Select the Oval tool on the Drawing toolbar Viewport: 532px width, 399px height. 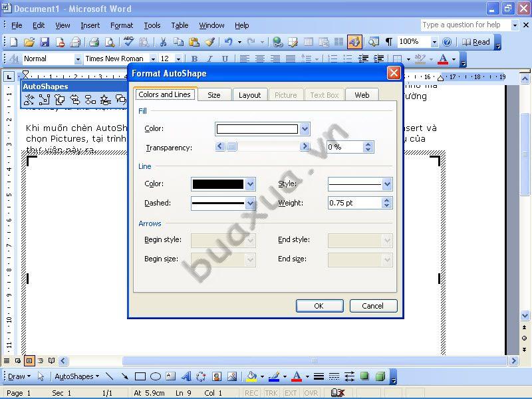click(156, 376)
